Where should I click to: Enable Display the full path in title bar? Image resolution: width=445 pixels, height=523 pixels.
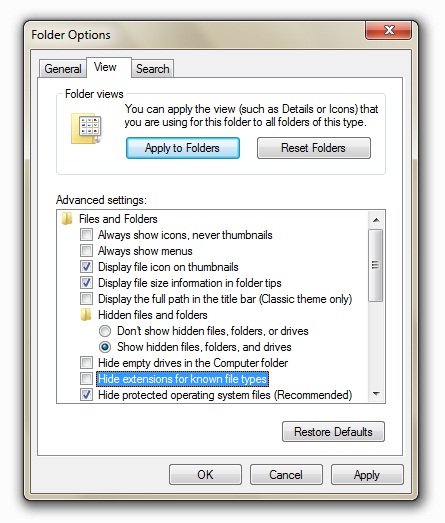(x=86, y=299)
